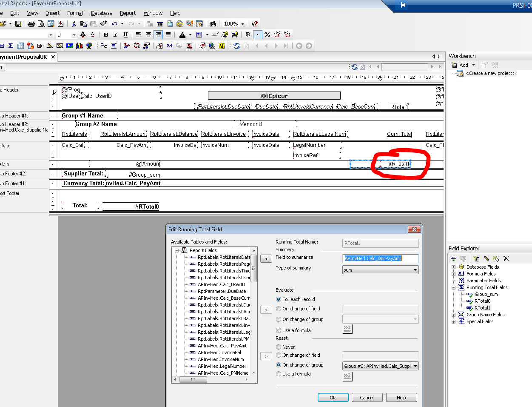
Task: Click the pencil Edit icon in Field Explorer
Action: click(x=486, y=259)
